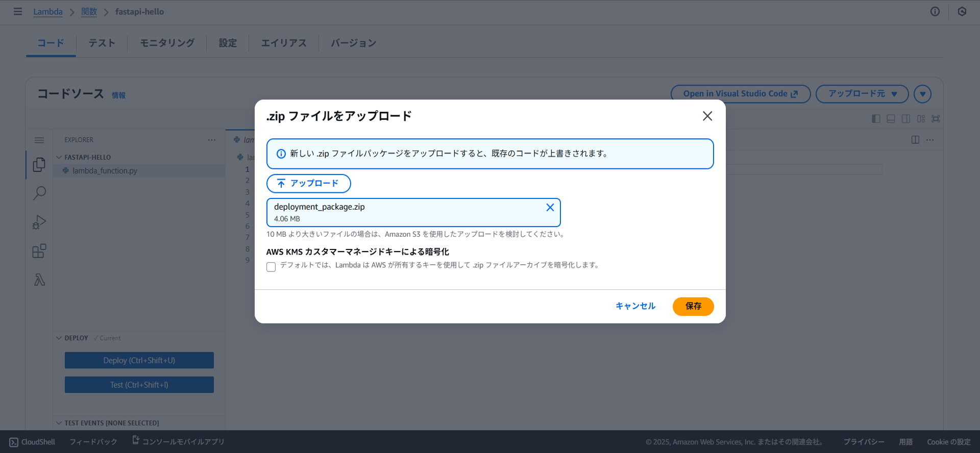
Task: Open customize layout icon
Action: click(921, 118)
